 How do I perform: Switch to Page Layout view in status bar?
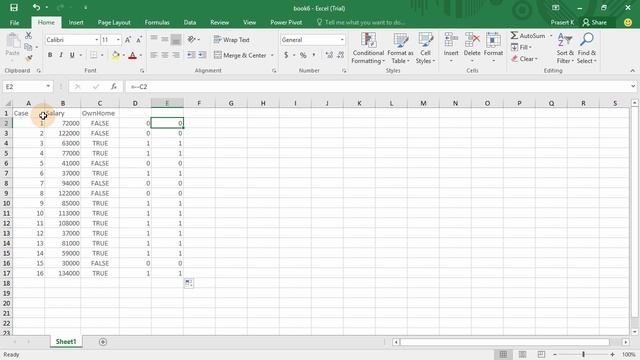tap(522, 354)
